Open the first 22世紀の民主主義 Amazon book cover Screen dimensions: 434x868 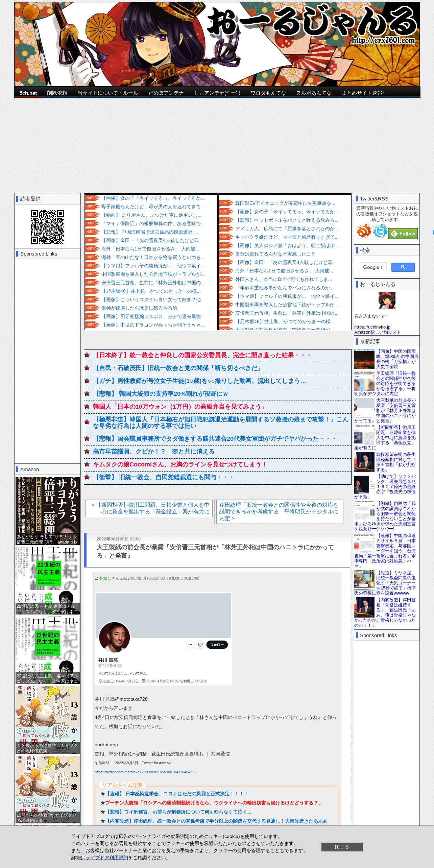48,580
